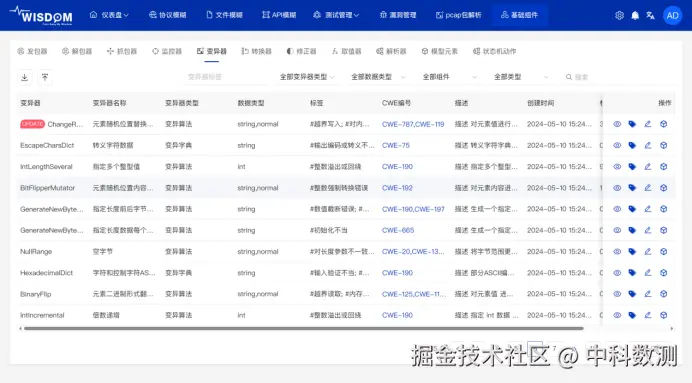The image size is (692, 383).
Task: Open the API模糊 navigation item
Action: click(x=279, y=15)
